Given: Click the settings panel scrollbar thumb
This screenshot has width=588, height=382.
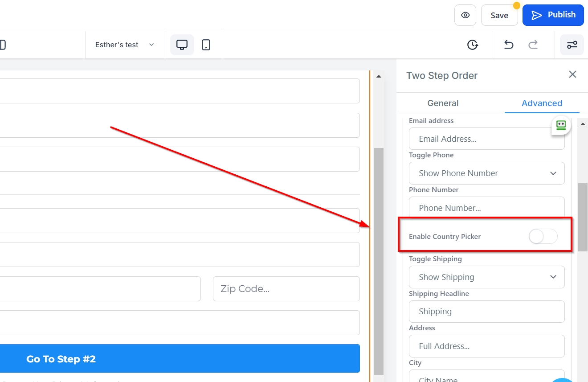Looking at the screenshot, I should (582, 216).
